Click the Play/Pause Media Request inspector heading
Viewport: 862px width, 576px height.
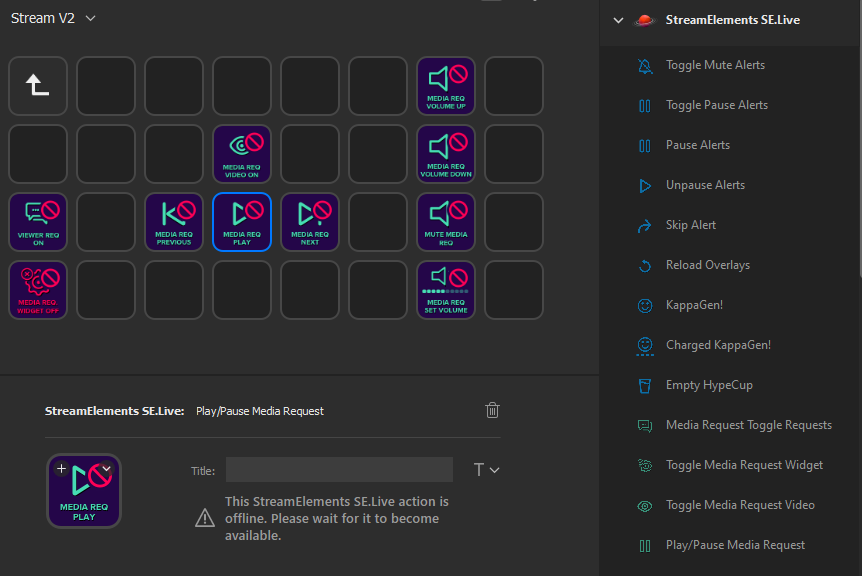pyautogui.click(x=259, y=411)
